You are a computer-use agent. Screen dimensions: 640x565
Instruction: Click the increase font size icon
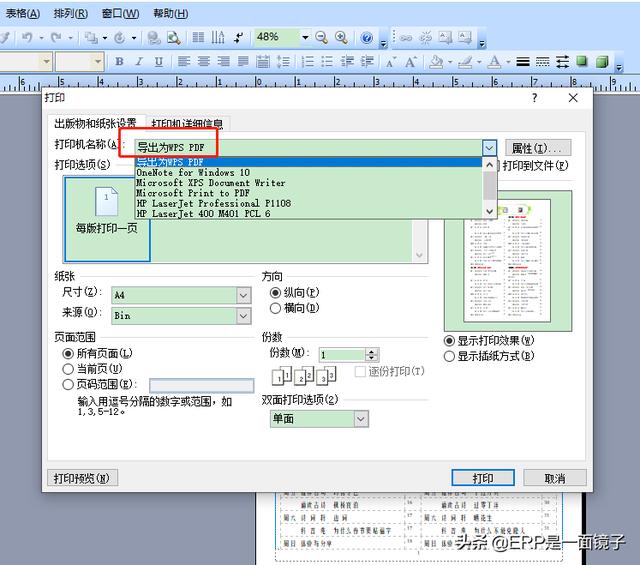[411, 62]
